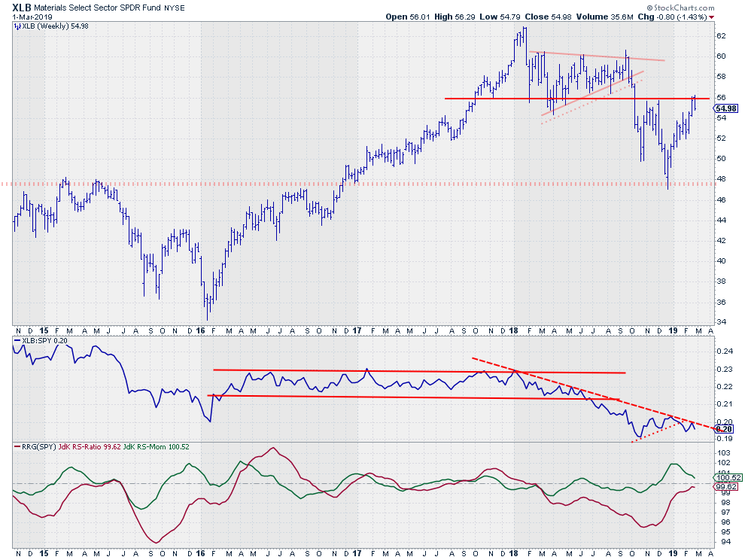Click the High 56.29 value

pos(455,17)
